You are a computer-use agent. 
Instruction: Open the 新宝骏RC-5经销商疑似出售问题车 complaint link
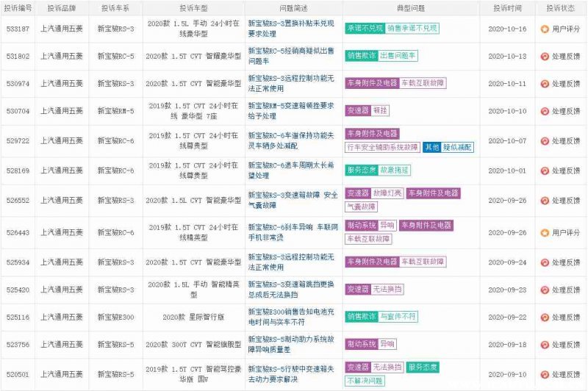(x=293, y=56)
